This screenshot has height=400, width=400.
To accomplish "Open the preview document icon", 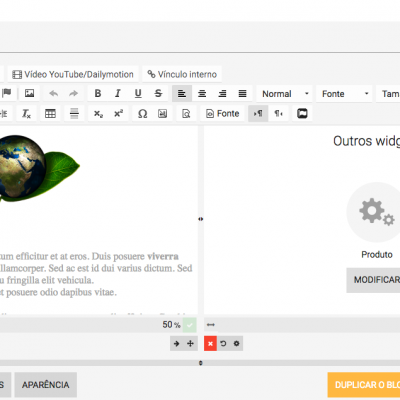I will [x=186, y=114].
